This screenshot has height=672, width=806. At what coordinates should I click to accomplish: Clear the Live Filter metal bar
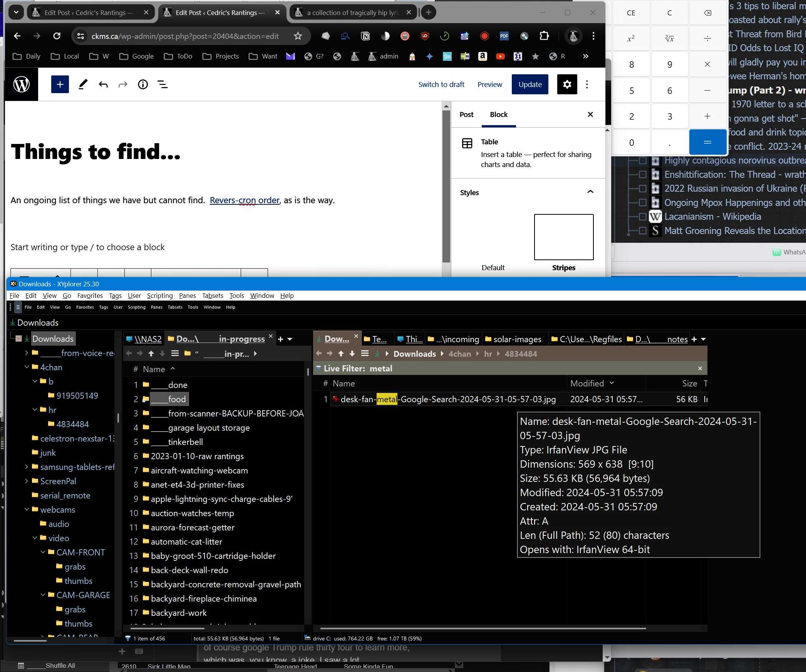coord(700,369)
